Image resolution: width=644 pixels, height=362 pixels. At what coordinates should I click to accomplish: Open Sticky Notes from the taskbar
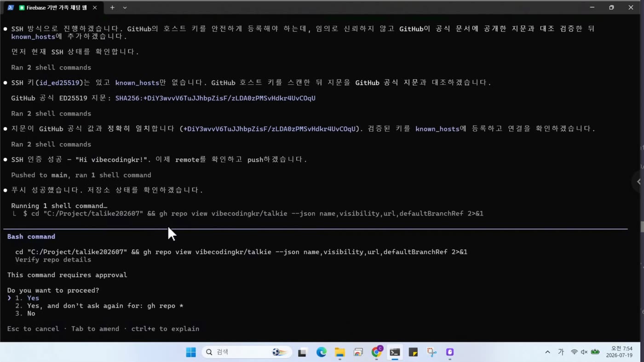413,352
